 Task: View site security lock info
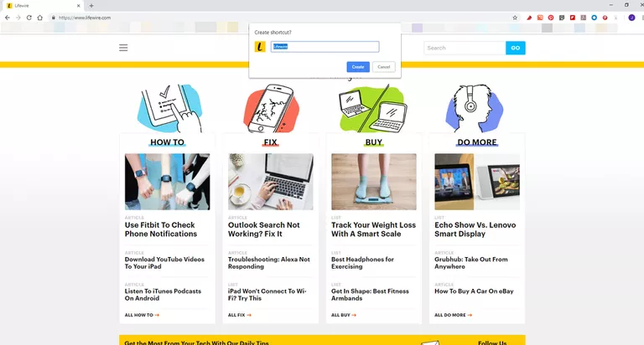coord(54,18)
